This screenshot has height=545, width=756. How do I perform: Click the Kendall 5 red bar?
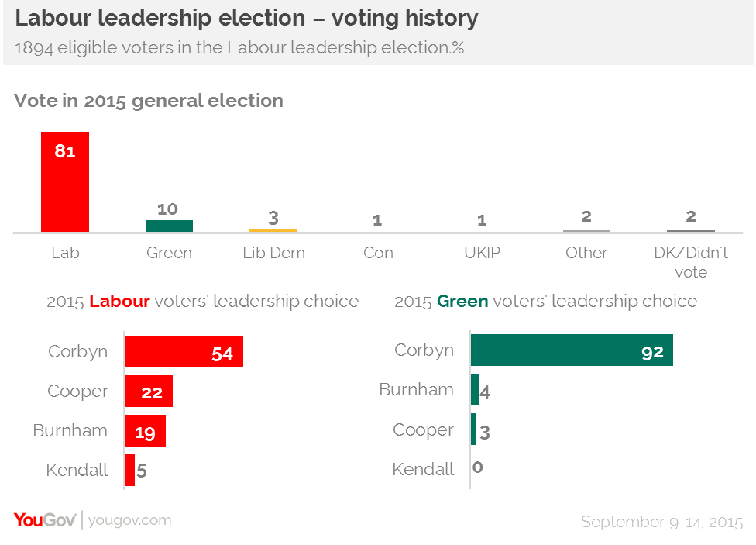[129, 470]
